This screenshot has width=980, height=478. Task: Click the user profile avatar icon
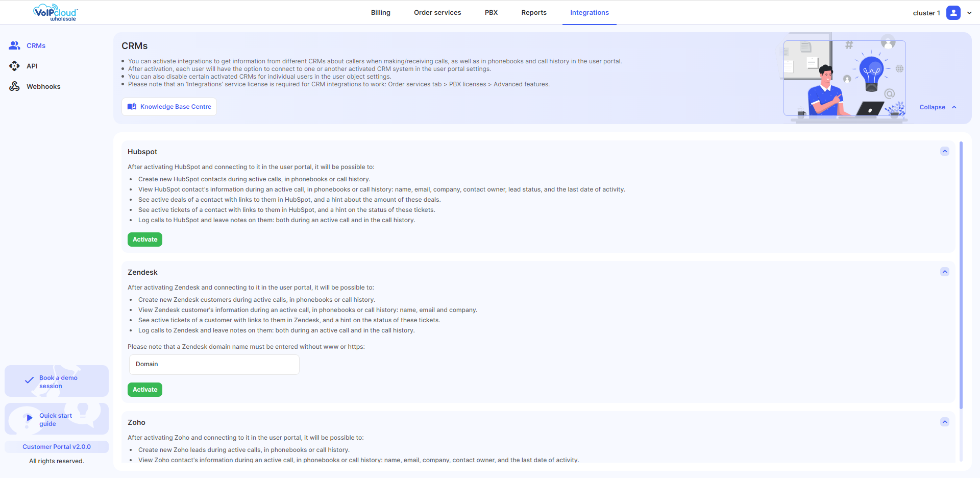click(x=953, y=13)
